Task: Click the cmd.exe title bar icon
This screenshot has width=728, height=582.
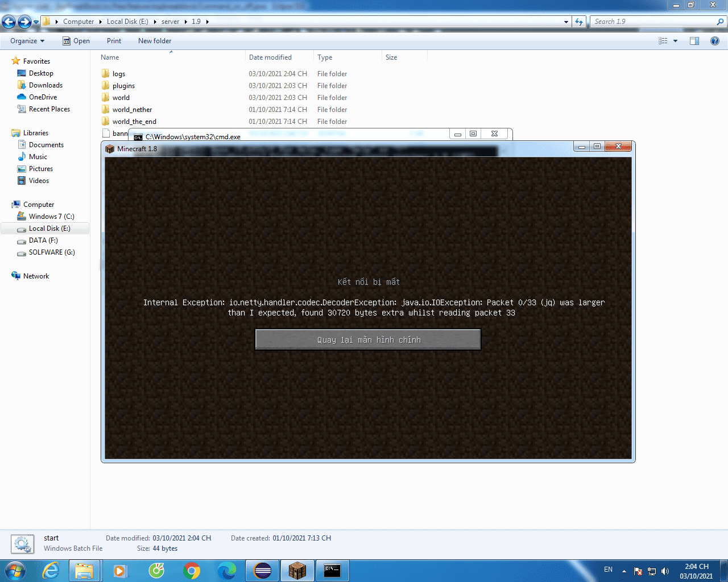Action: (138, 137)
